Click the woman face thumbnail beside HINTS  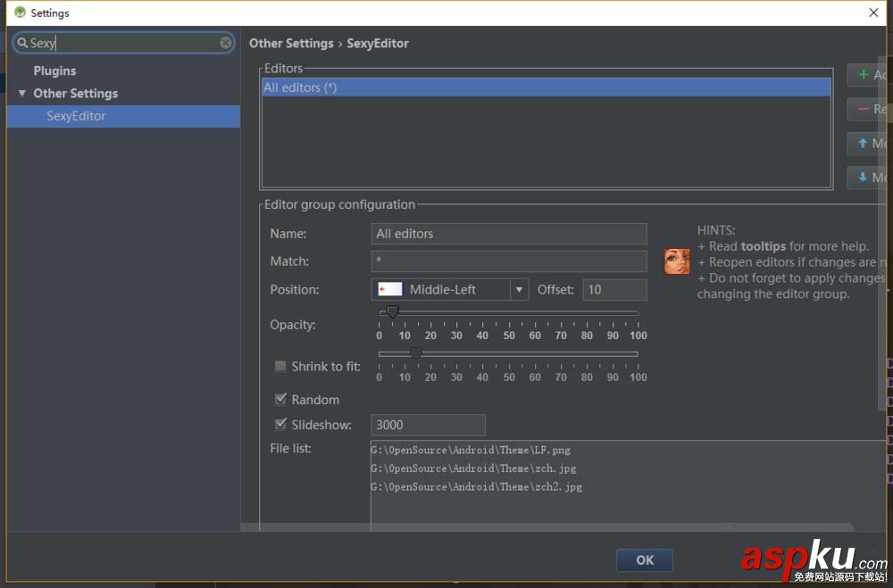click(x=676, y=261)
